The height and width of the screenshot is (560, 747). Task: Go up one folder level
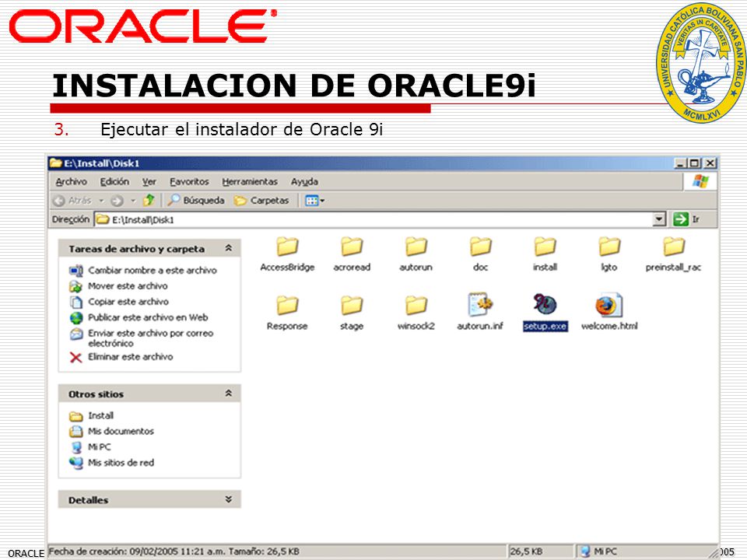pyautogui.click(x=149, y=200)
